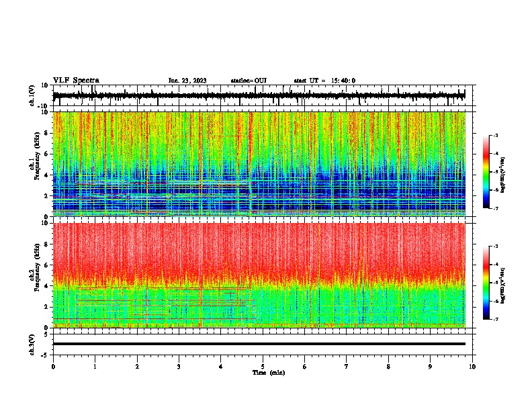Click time axis tick label "0"

tap(53, 367)
